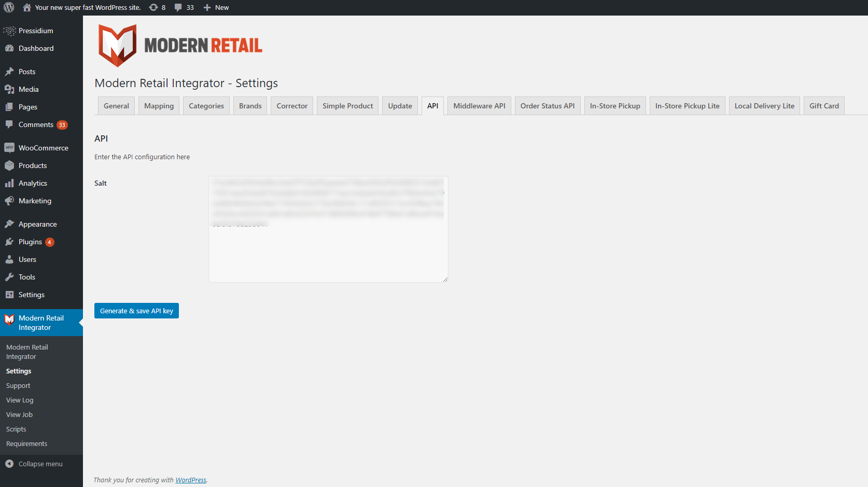
Task: Switch to the Corrector tab
Action: tap(292, 106)
